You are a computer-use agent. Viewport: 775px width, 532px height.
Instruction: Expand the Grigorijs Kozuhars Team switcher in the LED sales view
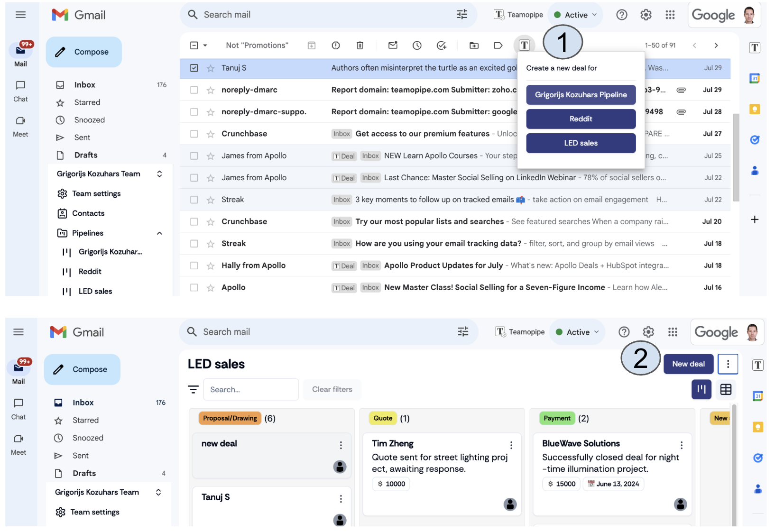click(x=158, y=492)
